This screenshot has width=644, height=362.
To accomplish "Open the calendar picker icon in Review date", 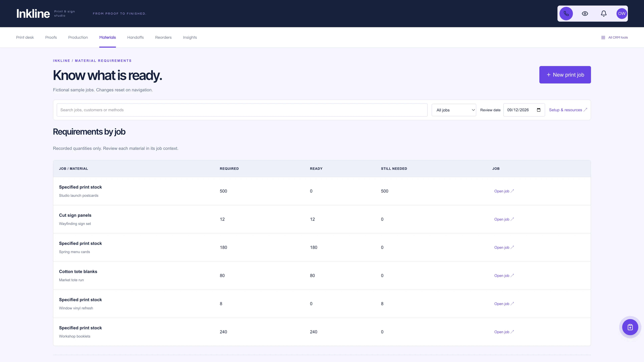I will coord(539,110).
